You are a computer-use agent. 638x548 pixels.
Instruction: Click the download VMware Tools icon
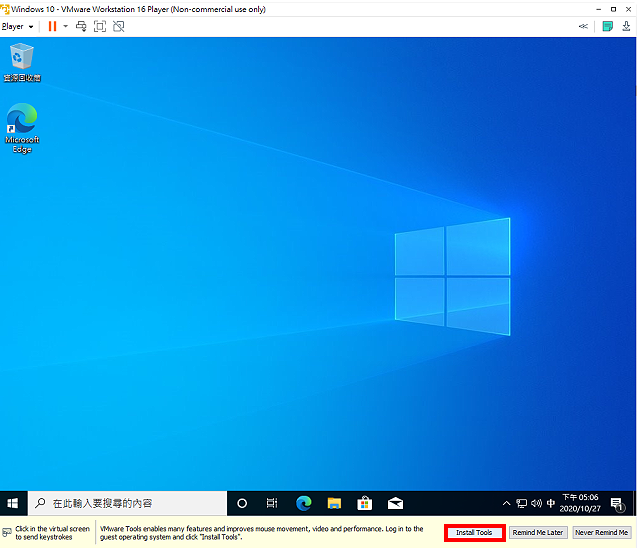point(626,26)
